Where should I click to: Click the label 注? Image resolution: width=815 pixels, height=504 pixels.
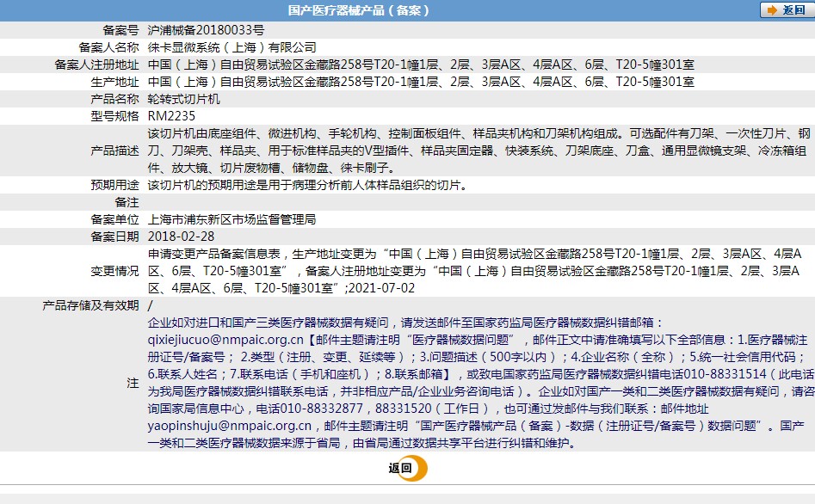(x=133, y=383)
